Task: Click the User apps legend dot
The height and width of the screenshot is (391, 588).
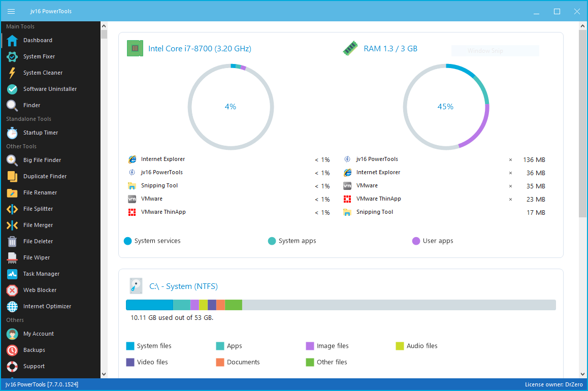Action: pyautogui.click(x=416, y=241)
